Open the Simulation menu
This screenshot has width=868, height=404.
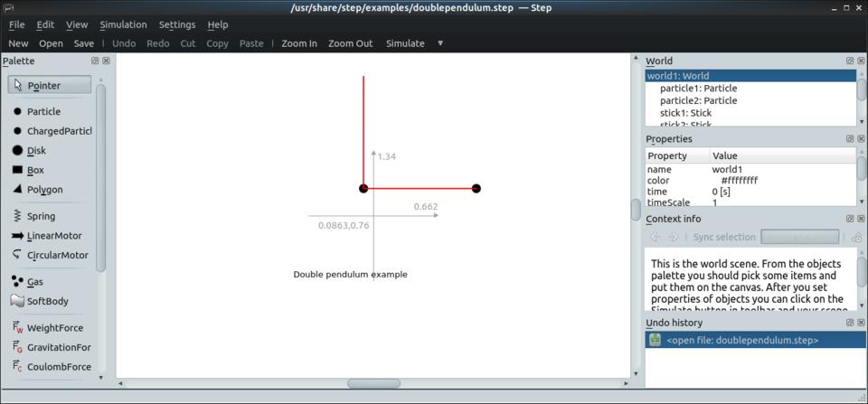[123, 24]
